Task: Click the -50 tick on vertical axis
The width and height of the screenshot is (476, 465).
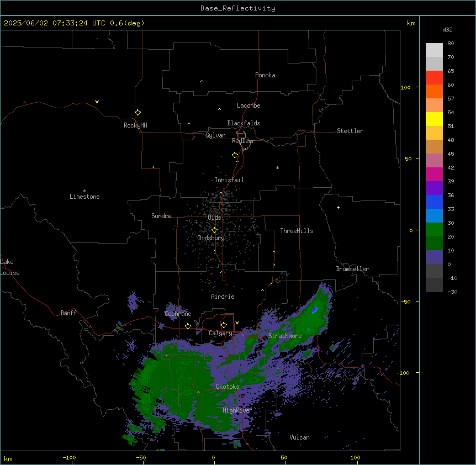Action: 405,302
